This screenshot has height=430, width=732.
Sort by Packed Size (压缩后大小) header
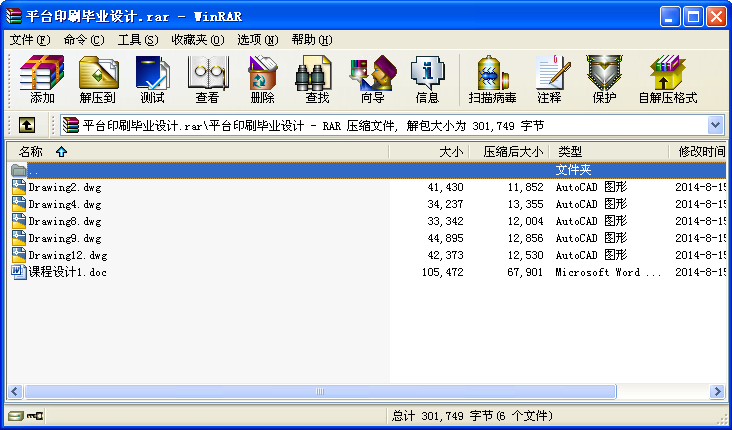pos(509,151)
